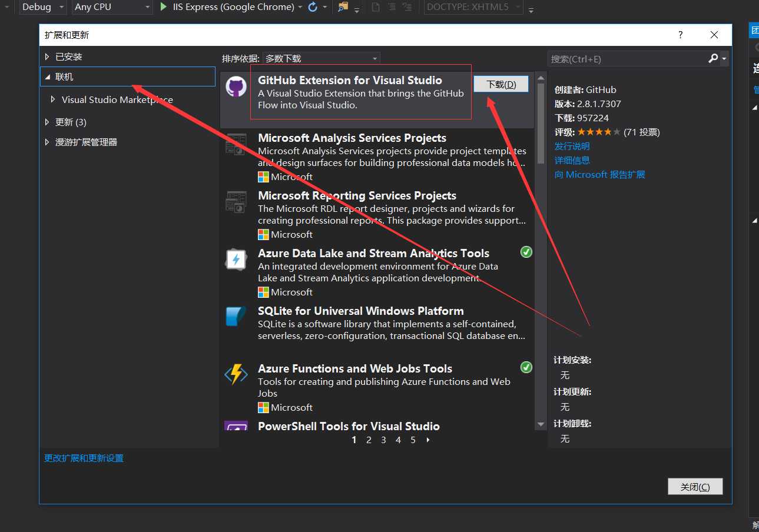The height and width of the screenshot is (532, 759).
Task: Open the DOCTYPE: XHTML5 dropdown
Action: pyautogui.click(x=473, y=7)
